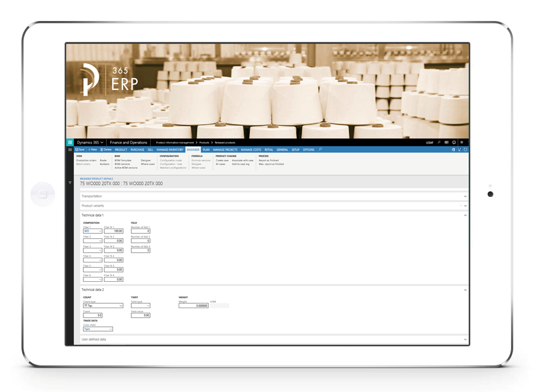Click the hamburger navigation menu icon
Viewport: 538px width, 392px height.
pos(70,150)
